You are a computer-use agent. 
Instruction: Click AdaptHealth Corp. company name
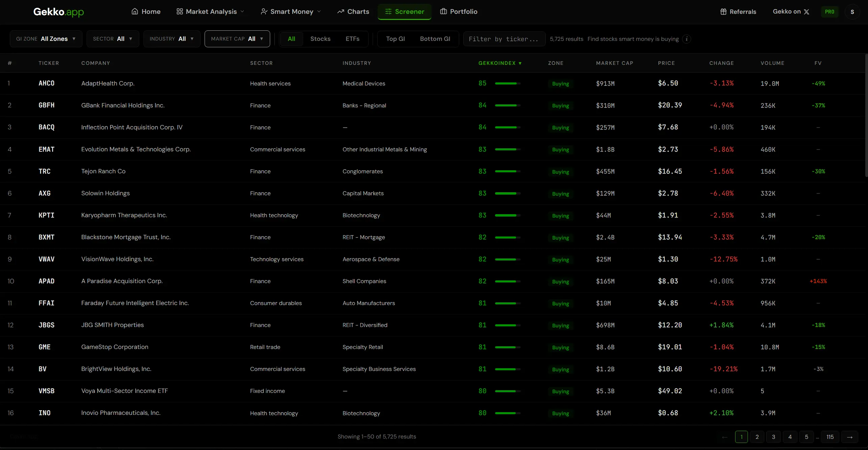(108, 83)
